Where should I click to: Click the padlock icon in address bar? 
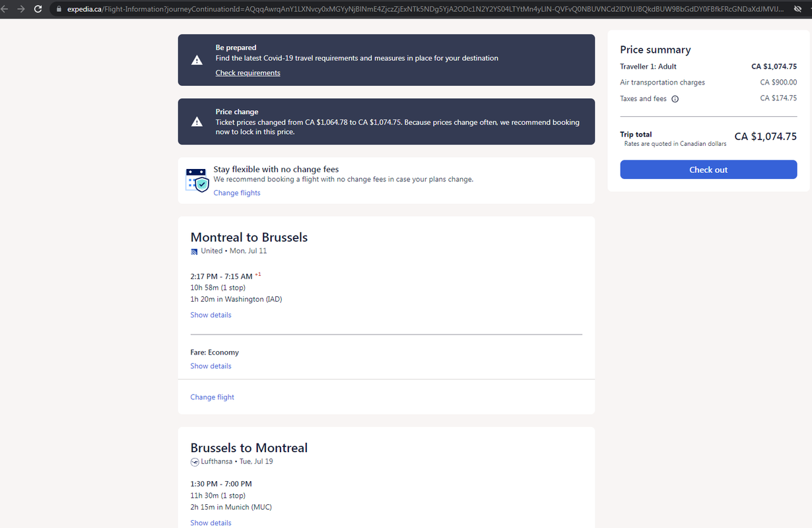59,9
